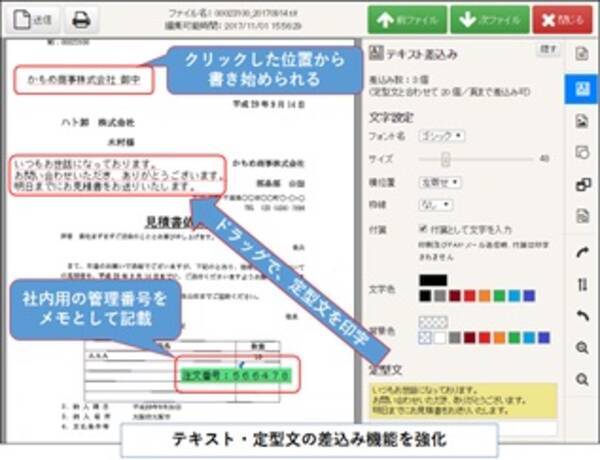The image size is (600, 460).
Task: Click the テキスト差込み panel header icon
Action: point(376,54)
